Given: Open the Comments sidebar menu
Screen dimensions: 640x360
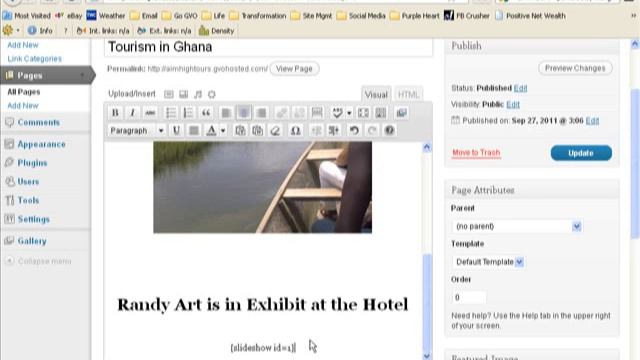Looking at the screenshot, I should click(x=39, y=122).
